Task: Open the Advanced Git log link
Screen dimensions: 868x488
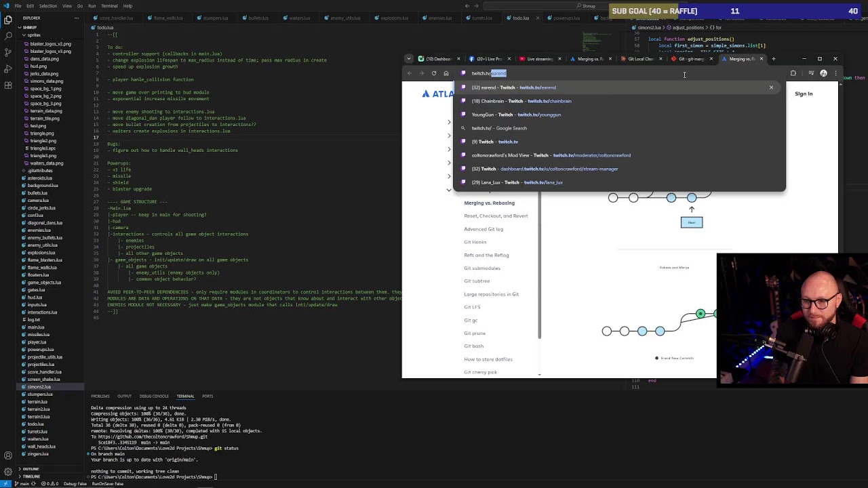Action: click(x=484, y=229)
